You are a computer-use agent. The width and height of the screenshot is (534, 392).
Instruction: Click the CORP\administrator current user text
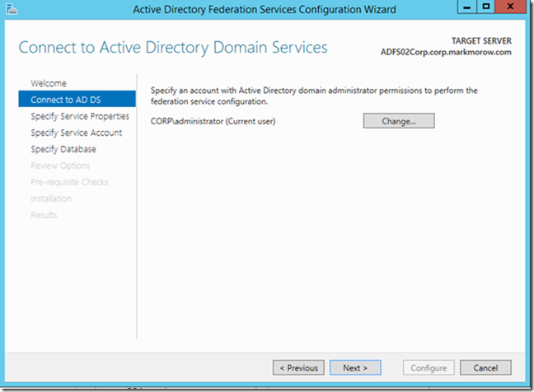(x=213, y=121)
